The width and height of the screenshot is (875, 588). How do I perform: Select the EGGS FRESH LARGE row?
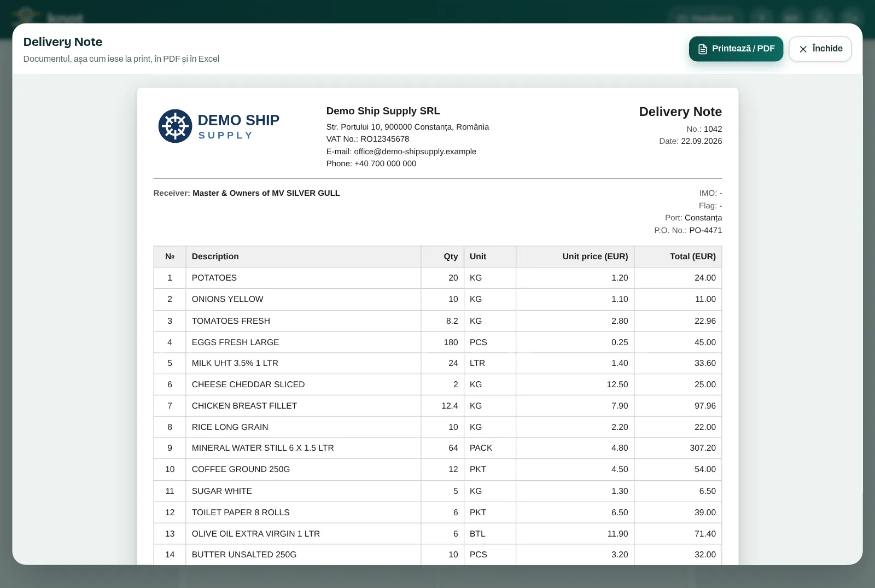pos(437,342)
